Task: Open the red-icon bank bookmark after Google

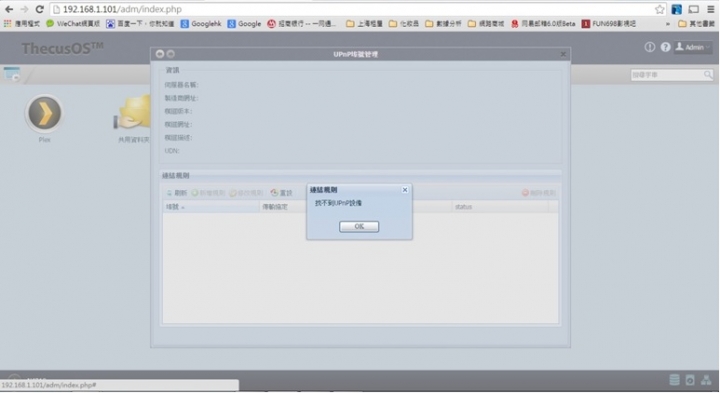Action: (x=302, y=23)
